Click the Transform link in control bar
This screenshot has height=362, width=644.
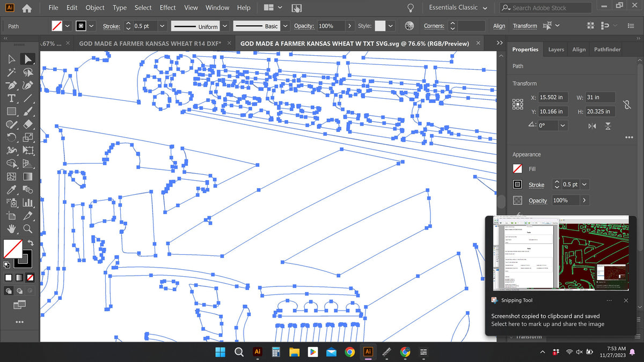[525, 26]
